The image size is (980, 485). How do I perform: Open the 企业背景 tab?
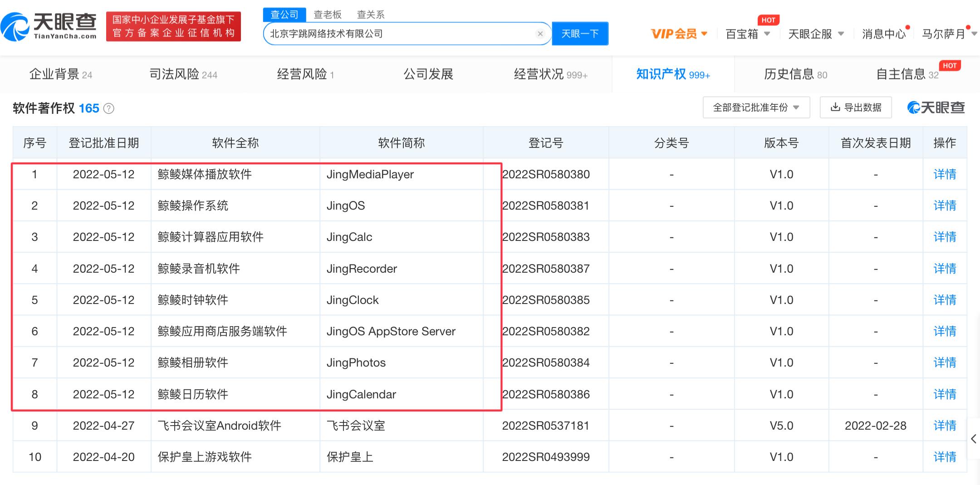(61, 74)
